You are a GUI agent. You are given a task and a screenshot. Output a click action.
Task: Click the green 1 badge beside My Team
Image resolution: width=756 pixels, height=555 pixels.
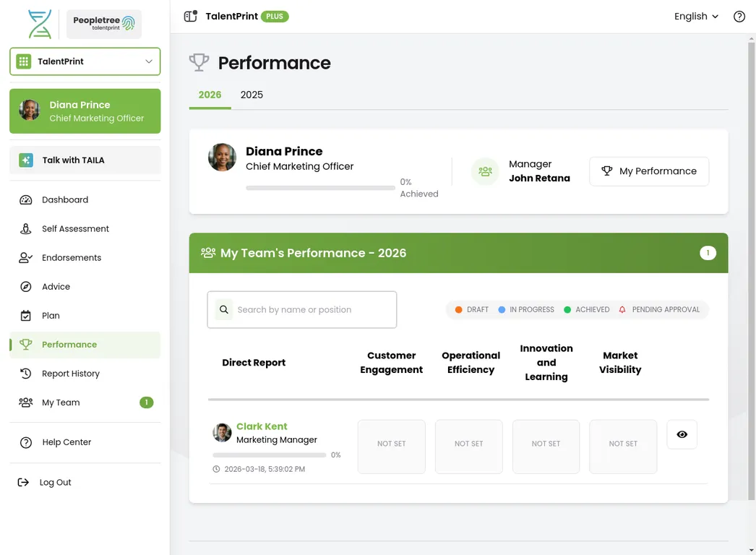147,402
